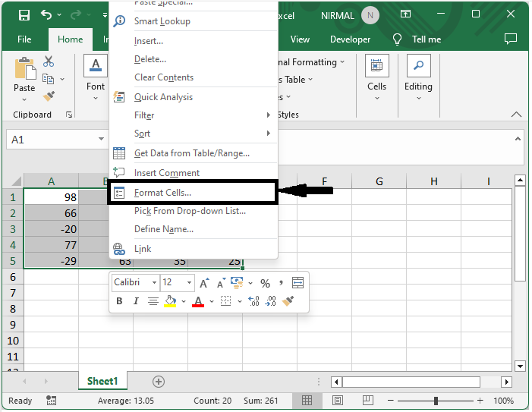Choose Pick From Drop-down List
This screenshot has width=532, height=412.
pos(193,211)
